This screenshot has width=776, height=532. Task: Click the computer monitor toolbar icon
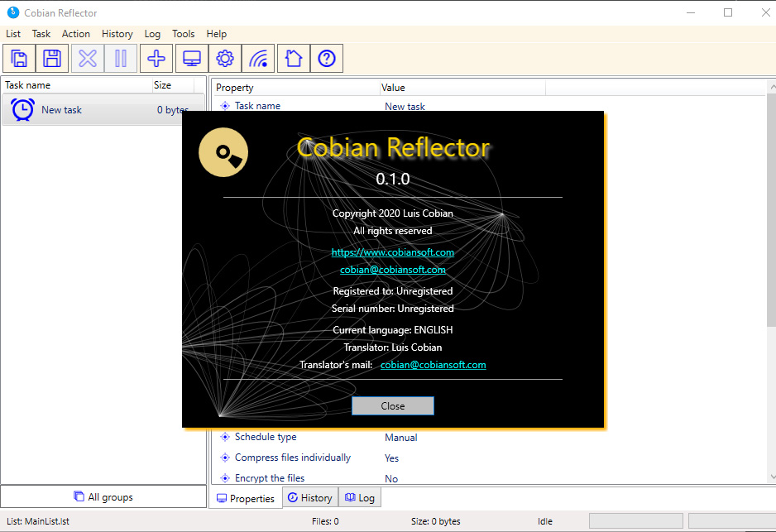[x=192, y=59]
